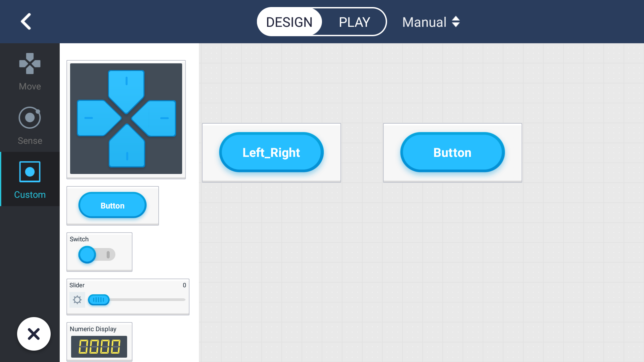
Task: Click the Switch label text
Action: 79,239
